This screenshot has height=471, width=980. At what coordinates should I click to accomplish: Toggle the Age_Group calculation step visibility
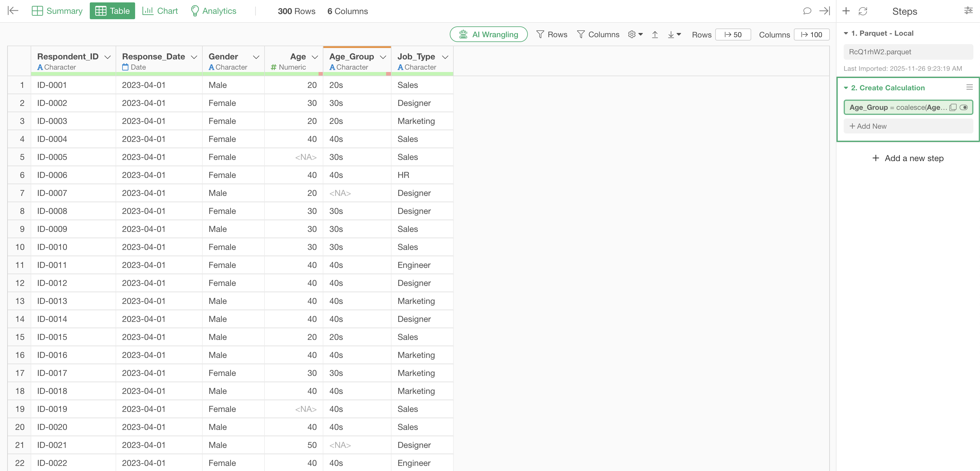[964, 107]
